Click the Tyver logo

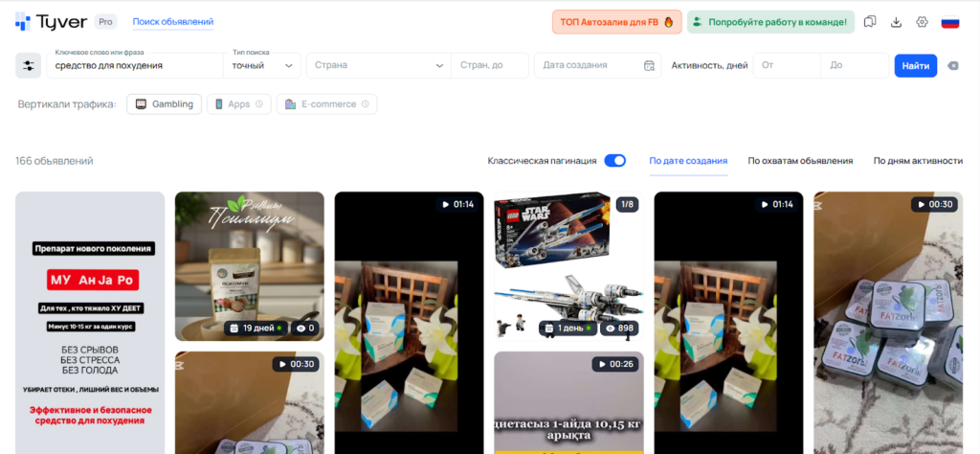tap(52, 22)
